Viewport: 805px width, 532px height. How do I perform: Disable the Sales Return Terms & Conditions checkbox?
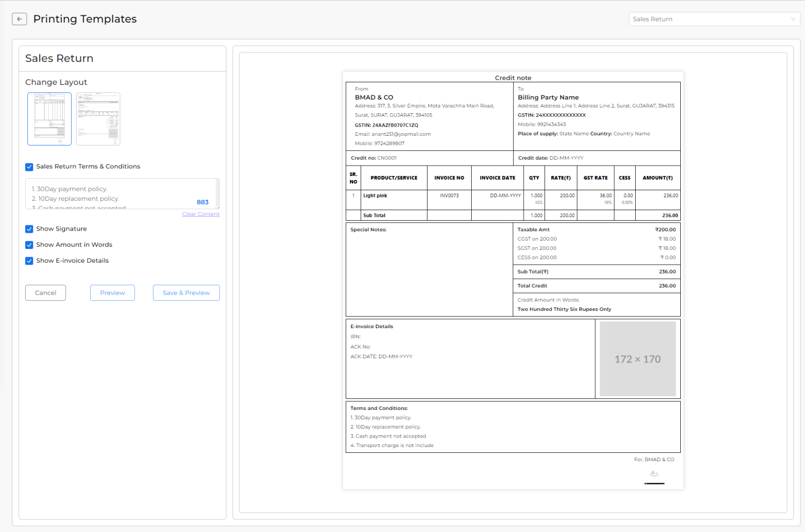pos(29,167)
